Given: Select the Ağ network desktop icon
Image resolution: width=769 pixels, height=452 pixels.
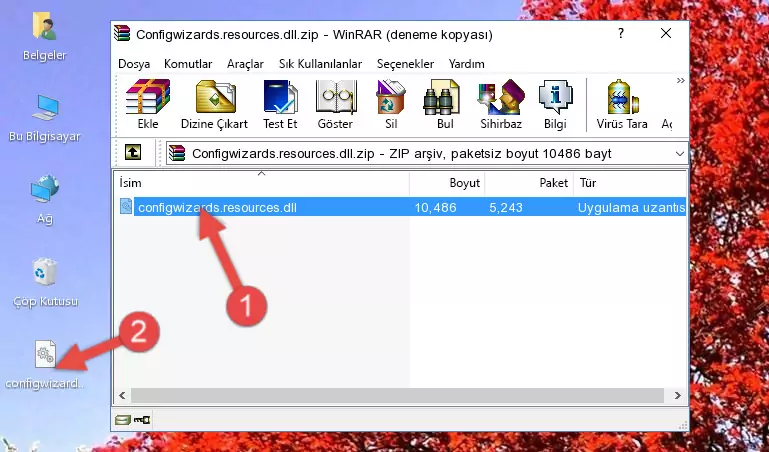Looking at the screenshot, I should 45,200.
